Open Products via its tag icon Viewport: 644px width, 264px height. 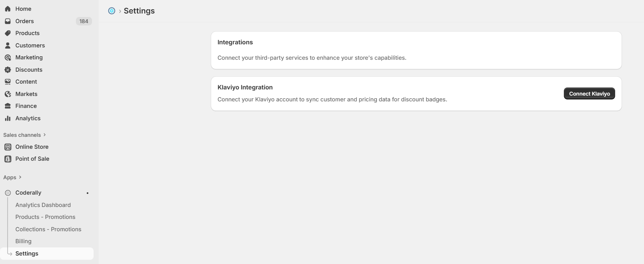tap(8, 33)
